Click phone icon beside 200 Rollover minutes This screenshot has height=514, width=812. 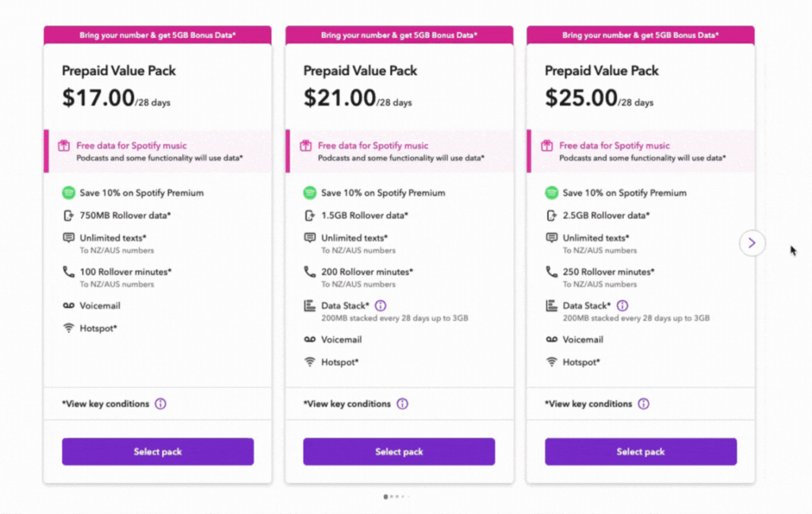click(x=310, y=272)
